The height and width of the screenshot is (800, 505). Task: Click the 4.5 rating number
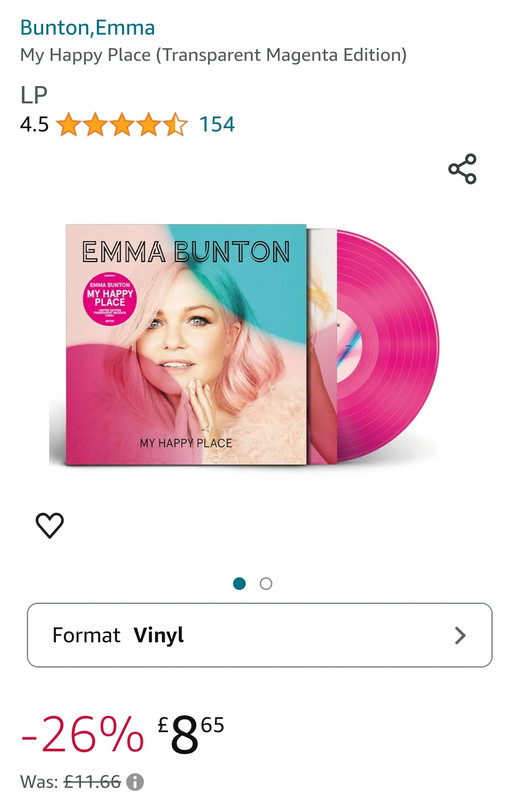tap(34, 124)
